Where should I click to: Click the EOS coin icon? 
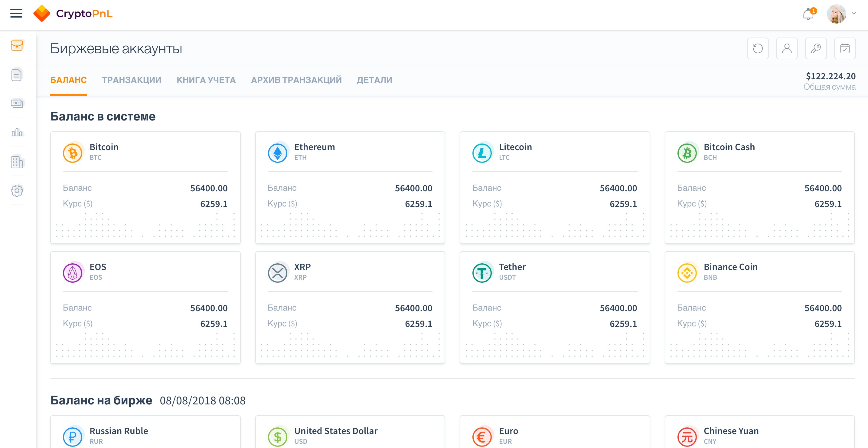pyautogui.click(x=73, y=273)
